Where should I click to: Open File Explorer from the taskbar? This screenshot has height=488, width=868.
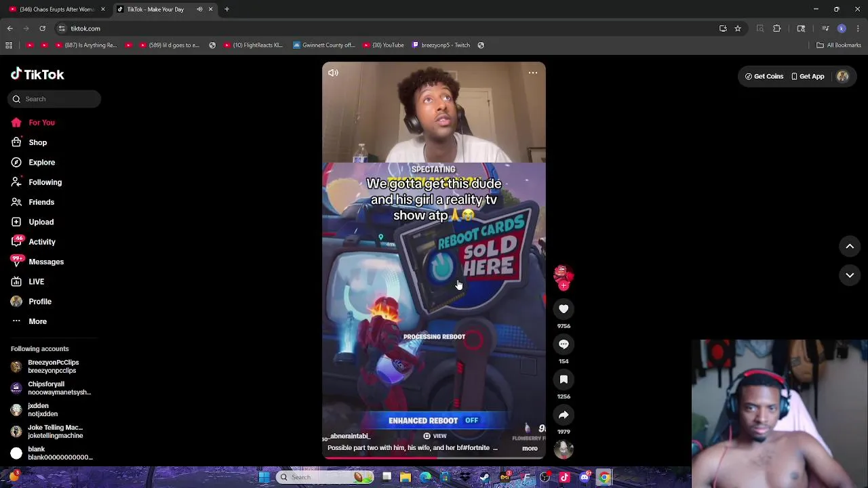[x=406, y=477]
